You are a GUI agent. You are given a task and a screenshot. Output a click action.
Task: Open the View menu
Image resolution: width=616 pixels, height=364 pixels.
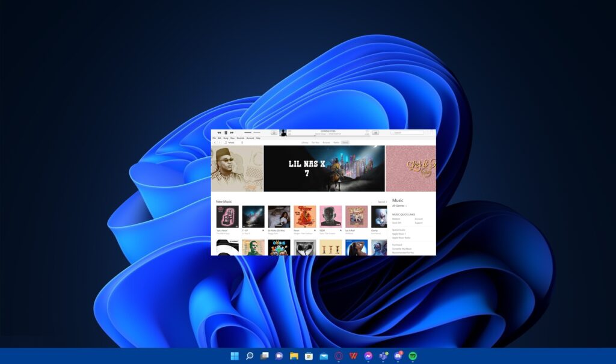[x=232, y=138]
